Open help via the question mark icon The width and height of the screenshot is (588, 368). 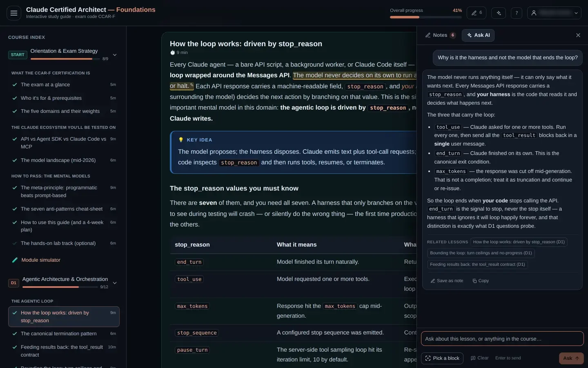(517, 13)
